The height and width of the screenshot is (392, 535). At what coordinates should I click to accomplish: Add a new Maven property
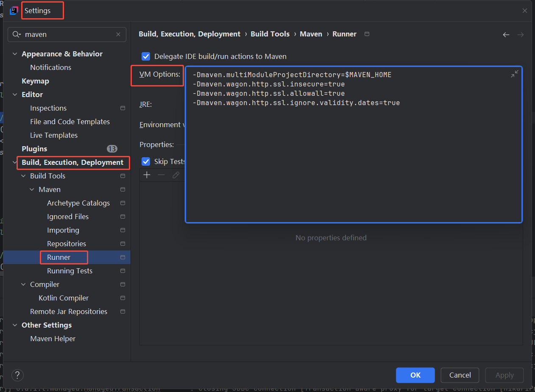coord(147,175)
